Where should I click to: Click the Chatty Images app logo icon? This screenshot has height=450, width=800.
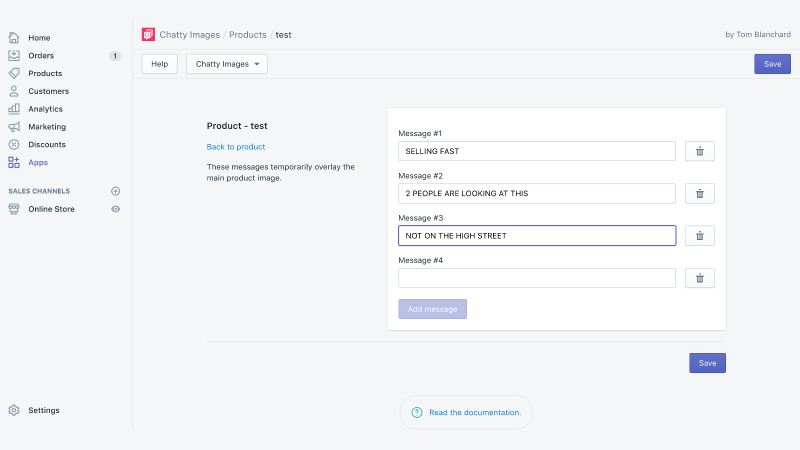coord(148,35)
